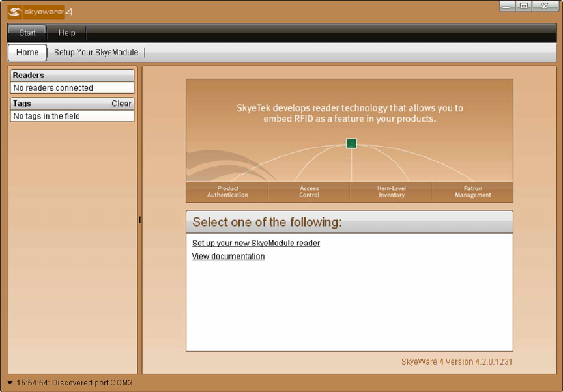Viewport: 563px width, 392px height.
Task: Expand the status log arrow
Action: (x=10, y=383)
